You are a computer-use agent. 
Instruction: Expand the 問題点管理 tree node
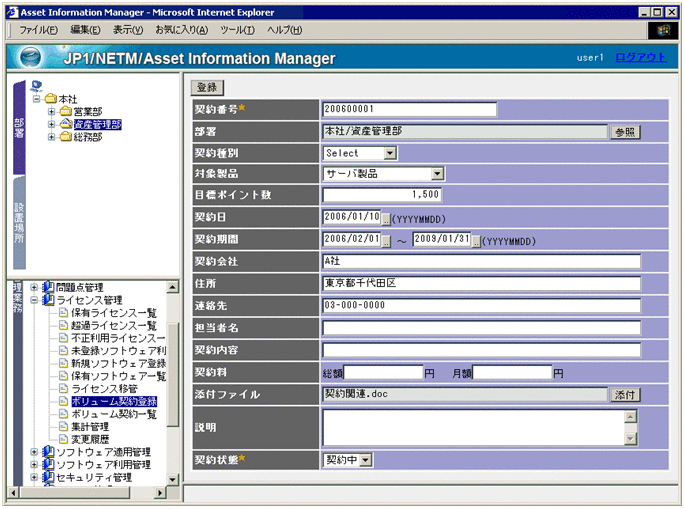35,286
